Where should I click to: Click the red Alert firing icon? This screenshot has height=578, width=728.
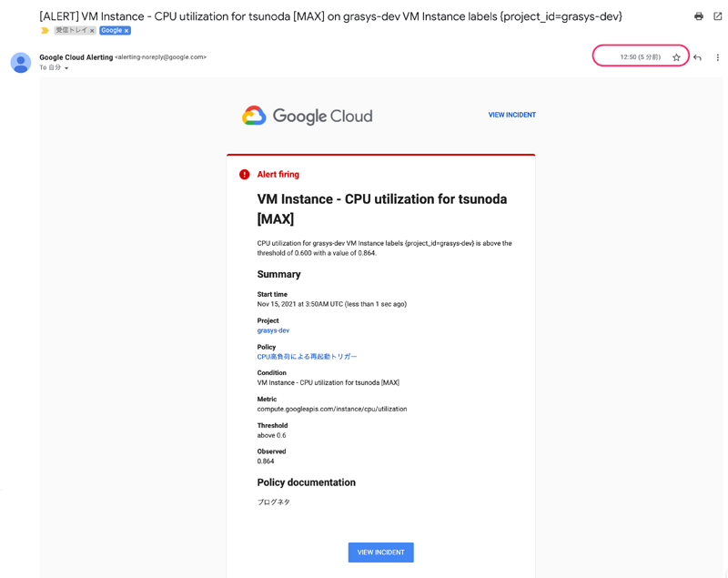[245, 174]
